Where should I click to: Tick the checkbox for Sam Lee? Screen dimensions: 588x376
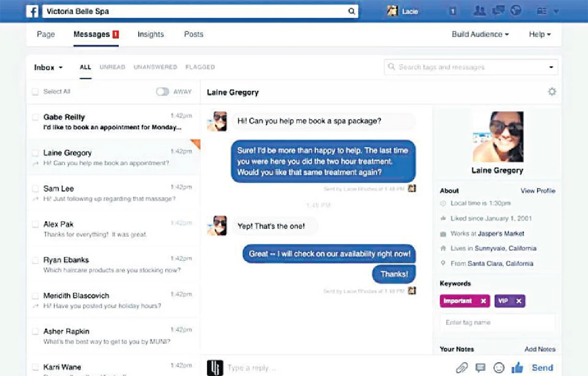click(35, 188)
